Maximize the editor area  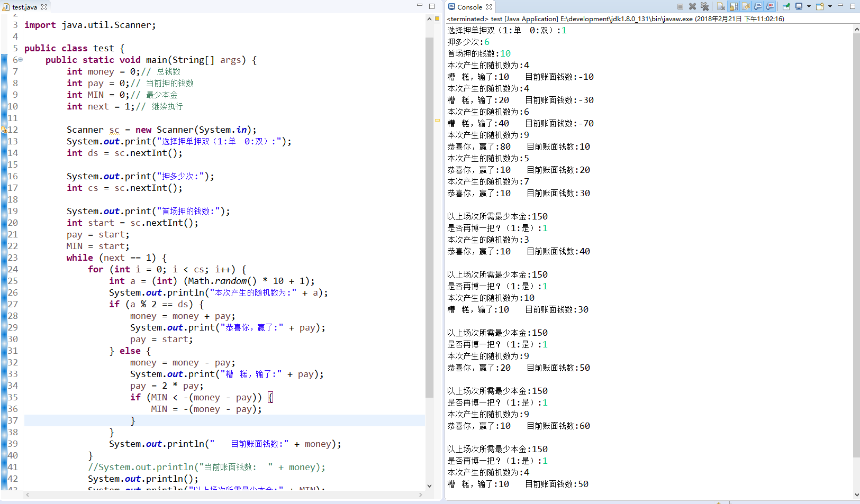coord(432,6)
